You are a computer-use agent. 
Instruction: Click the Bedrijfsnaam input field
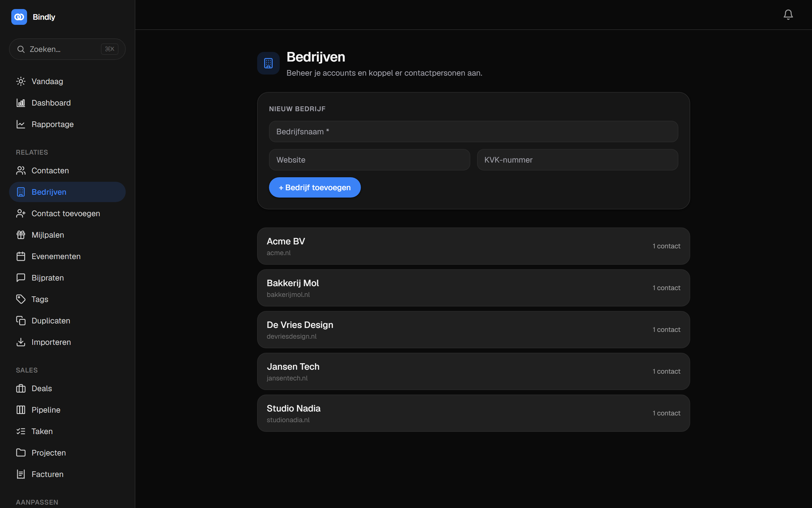(473, 131)
